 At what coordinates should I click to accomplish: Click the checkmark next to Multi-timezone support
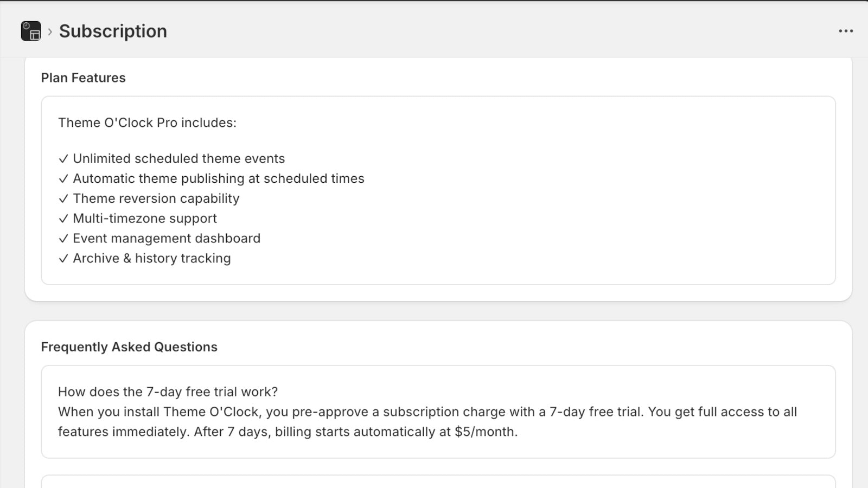click(62, 219)
